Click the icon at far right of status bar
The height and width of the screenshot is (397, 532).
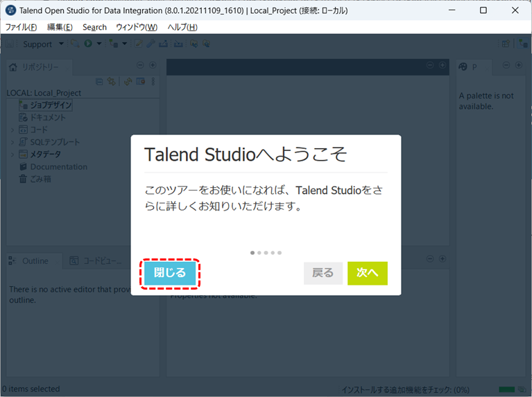tap(522, 389)
